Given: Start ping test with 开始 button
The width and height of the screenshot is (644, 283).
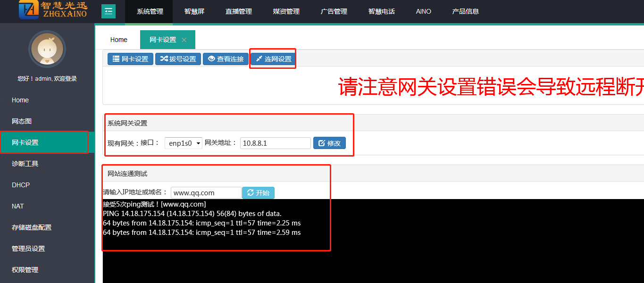Looking at the screenshot, I should click(x=258, y=192).
